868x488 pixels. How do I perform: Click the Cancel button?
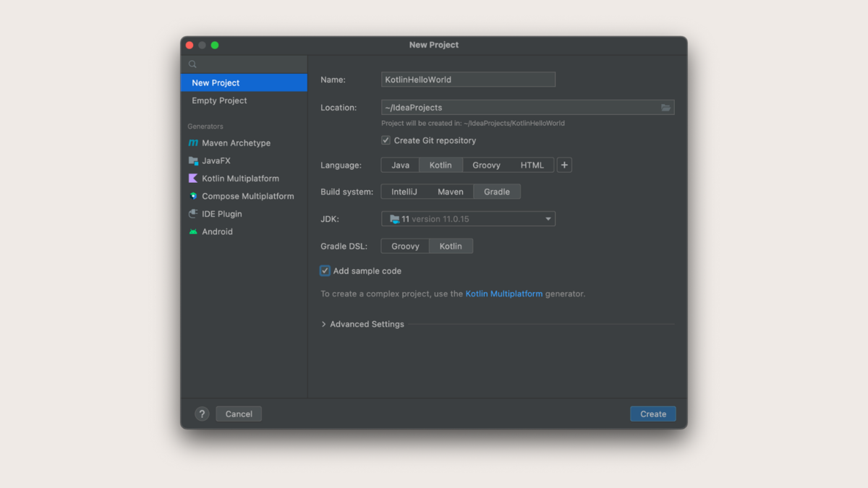pyautogui.click(x=239, y=414)
